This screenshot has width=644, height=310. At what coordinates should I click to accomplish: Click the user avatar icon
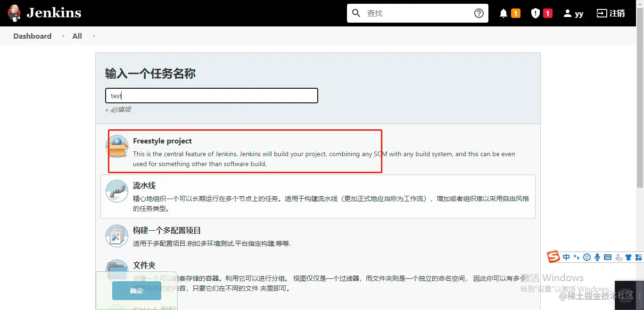coord(567,13)
